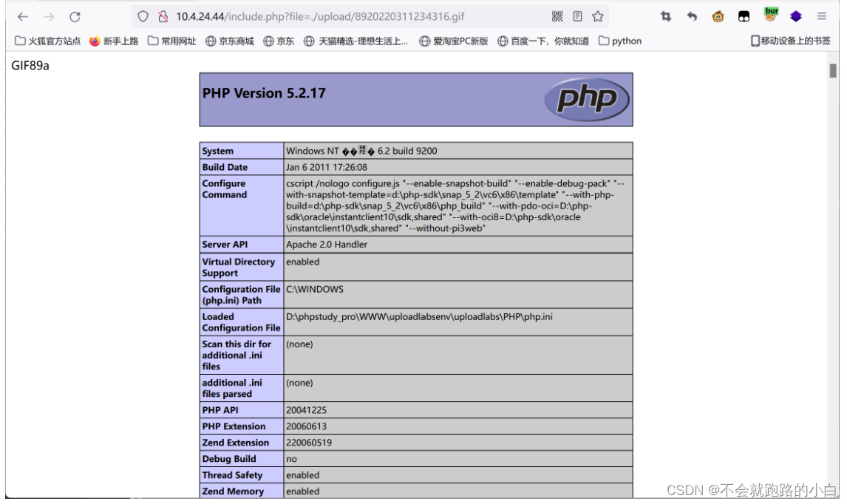Open 移动设备上的书签 mobile bookmarks
The height and width of the screenshot is (504, 847).
[790, 41]
